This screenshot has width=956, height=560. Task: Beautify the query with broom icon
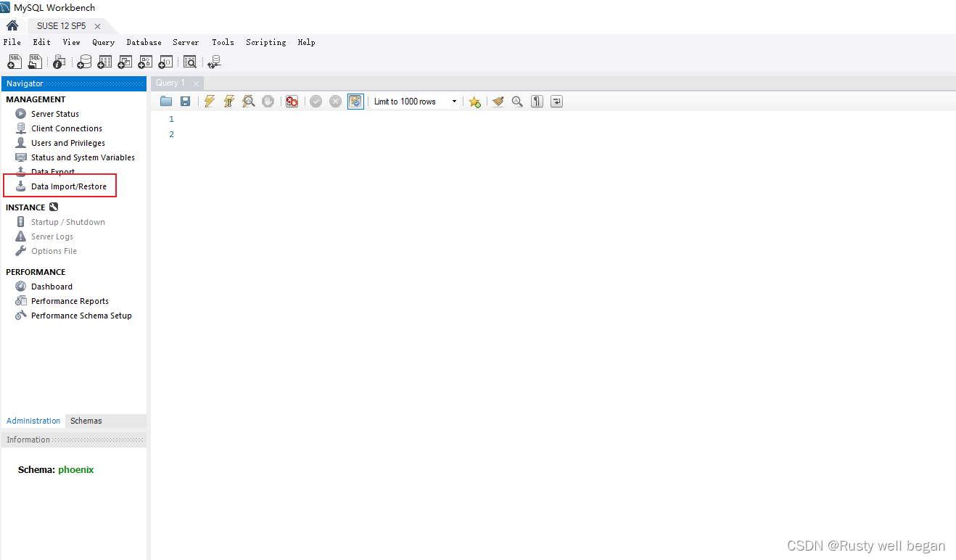click(x=498, y=102)
